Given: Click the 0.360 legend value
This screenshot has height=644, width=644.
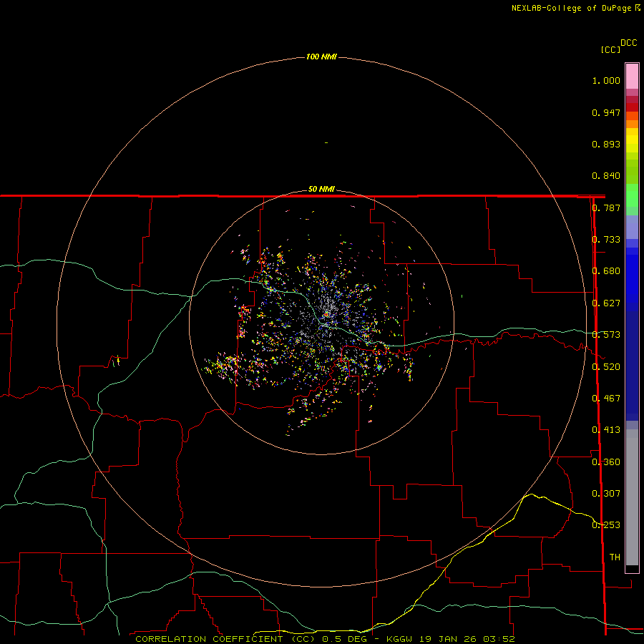Looking at the screenshot, I should pyautogui.click(x=606, y=462).
